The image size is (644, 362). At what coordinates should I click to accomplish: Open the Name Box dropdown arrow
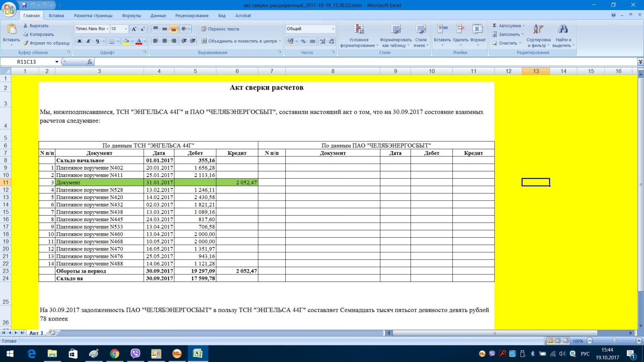click(57, 62)
